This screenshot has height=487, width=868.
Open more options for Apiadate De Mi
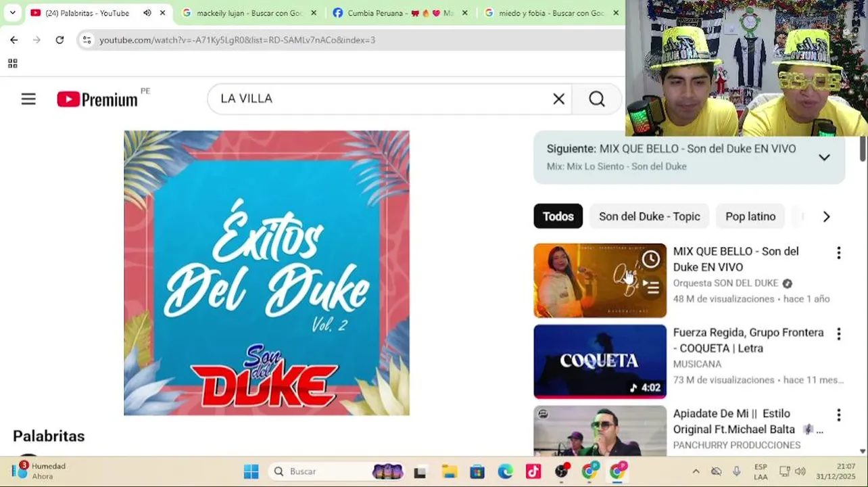coord(838,415)
